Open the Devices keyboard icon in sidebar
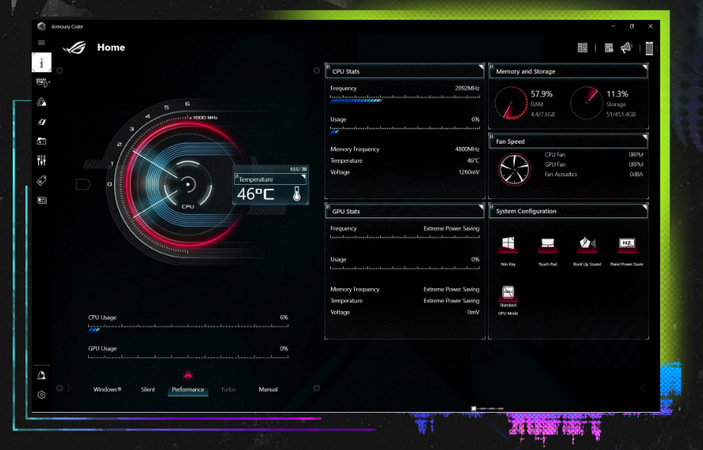This screenshot has width=703, height=450. (41, 82)
